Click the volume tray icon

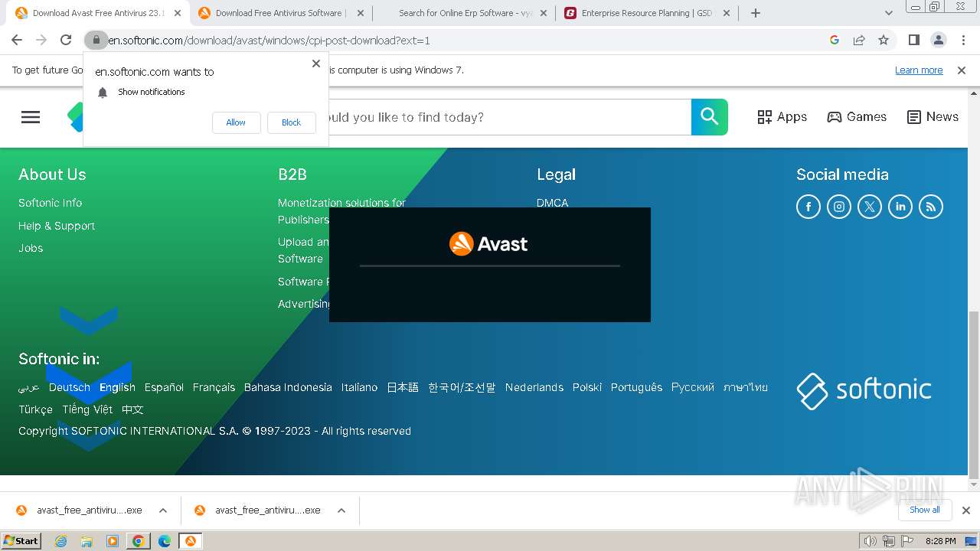coord(871,541)
